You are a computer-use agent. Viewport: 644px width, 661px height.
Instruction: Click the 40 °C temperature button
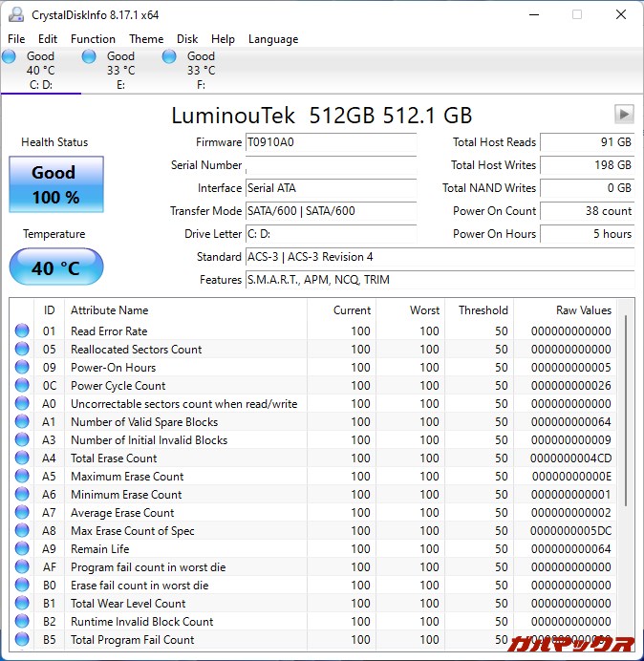pyautogui.click(x=55, y=267)
